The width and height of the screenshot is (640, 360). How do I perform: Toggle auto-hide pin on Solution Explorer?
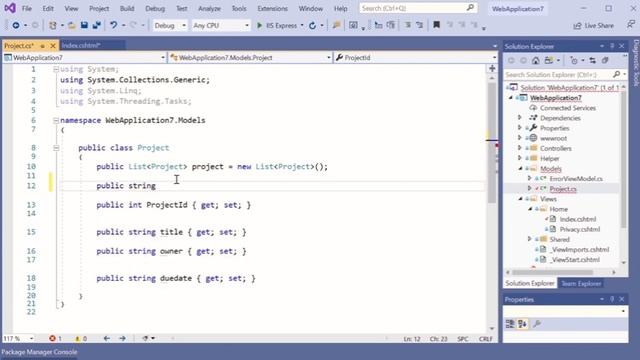612,46
